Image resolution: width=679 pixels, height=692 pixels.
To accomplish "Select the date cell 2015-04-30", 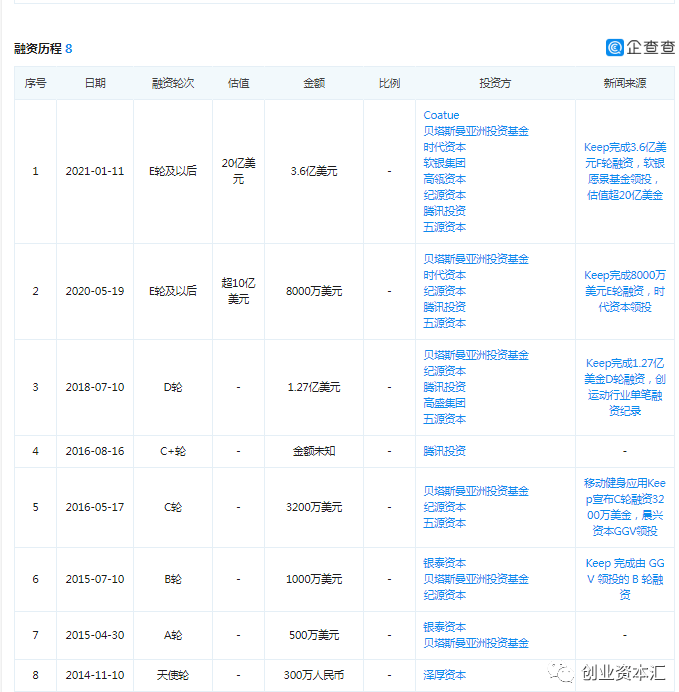I will (95, 635).
